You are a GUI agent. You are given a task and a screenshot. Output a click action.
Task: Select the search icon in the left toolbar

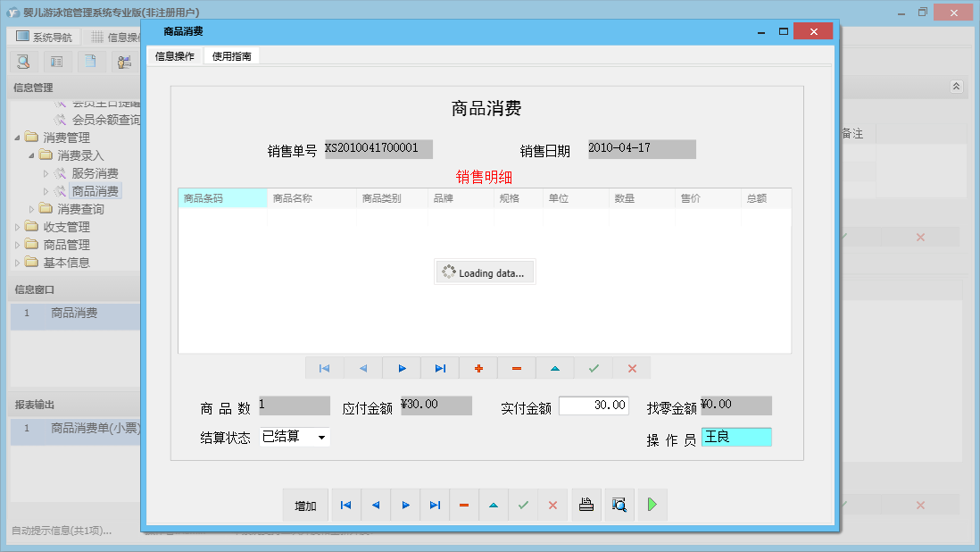coord(22,62)
